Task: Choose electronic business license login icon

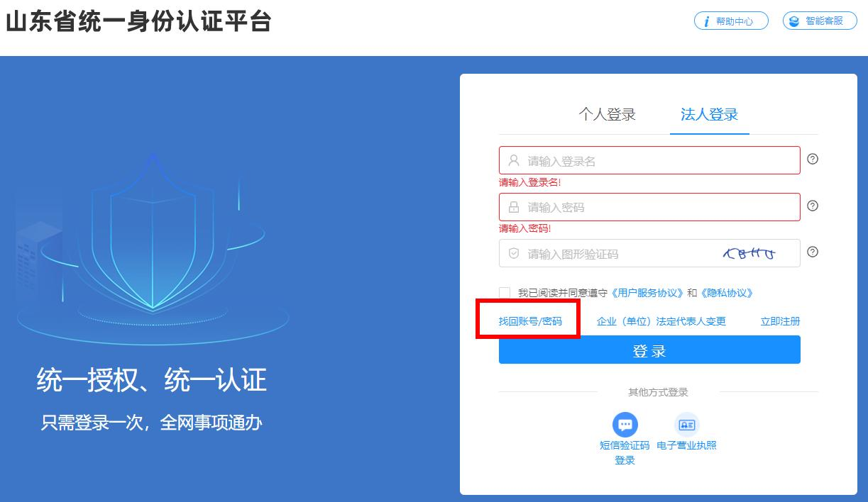Action: pyautogui.click(x=686, y=425)
